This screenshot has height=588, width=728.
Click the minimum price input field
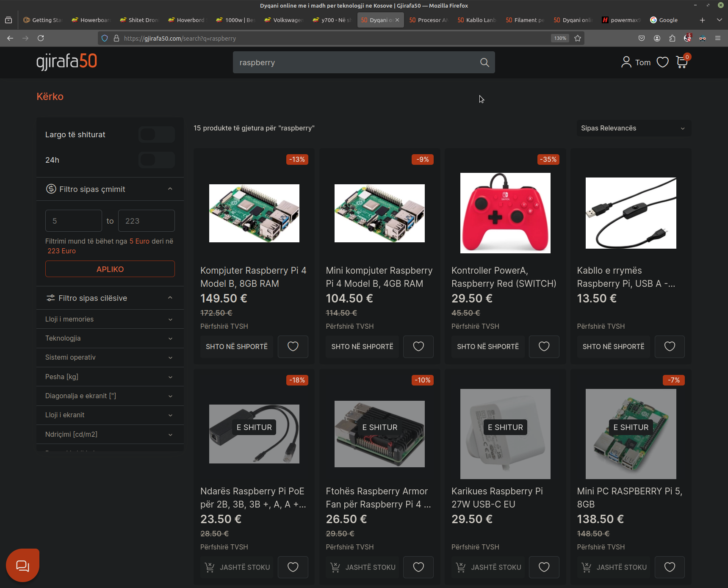pos(74,221)
